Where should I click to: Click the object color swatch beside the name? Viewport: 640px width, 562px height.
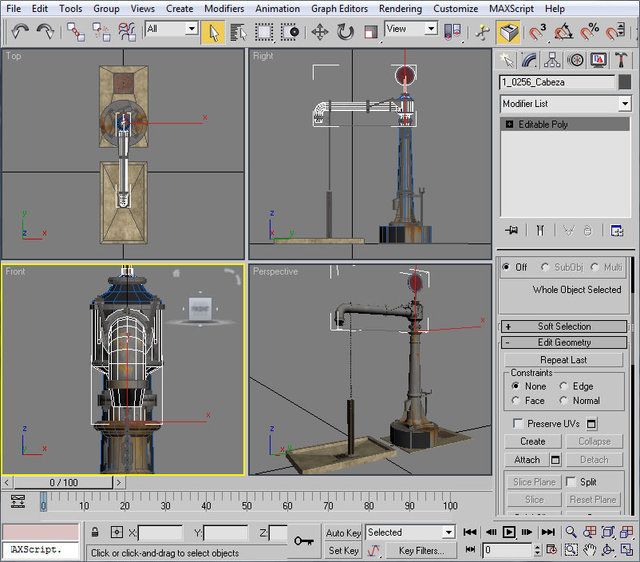click(x=625, y=82)
